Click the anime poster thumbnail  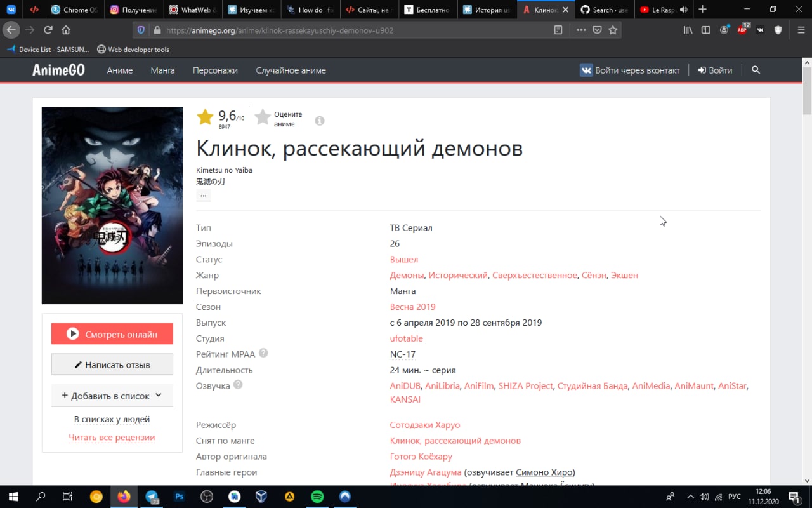[x=112, y=205]
